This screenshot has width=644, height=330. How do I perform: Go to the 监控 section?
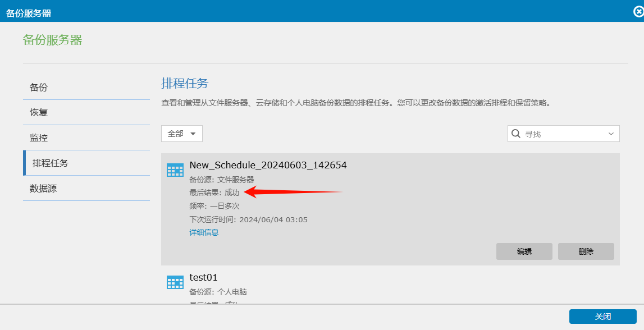39,137
